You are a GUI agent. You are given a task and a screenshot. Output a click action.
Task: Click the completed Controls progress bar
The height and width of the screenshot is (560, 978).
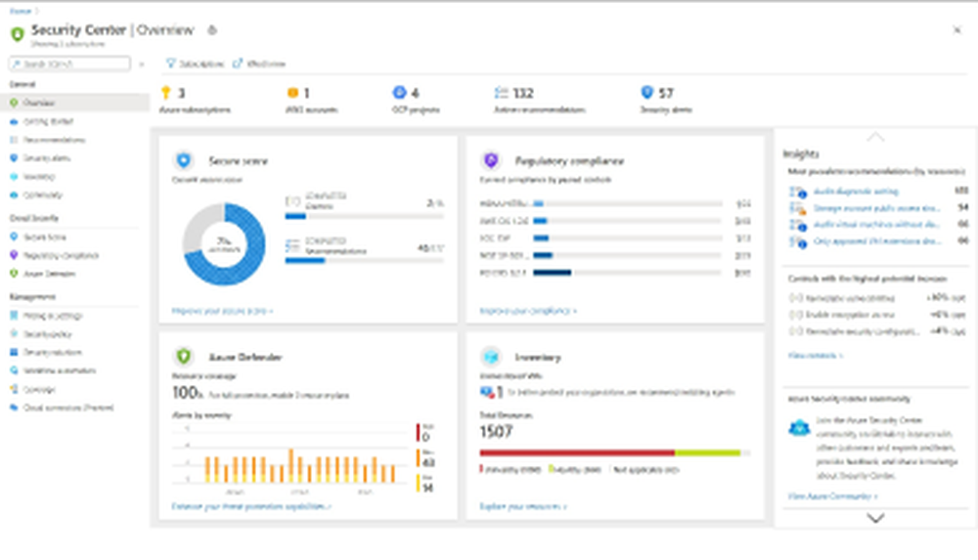364,216
